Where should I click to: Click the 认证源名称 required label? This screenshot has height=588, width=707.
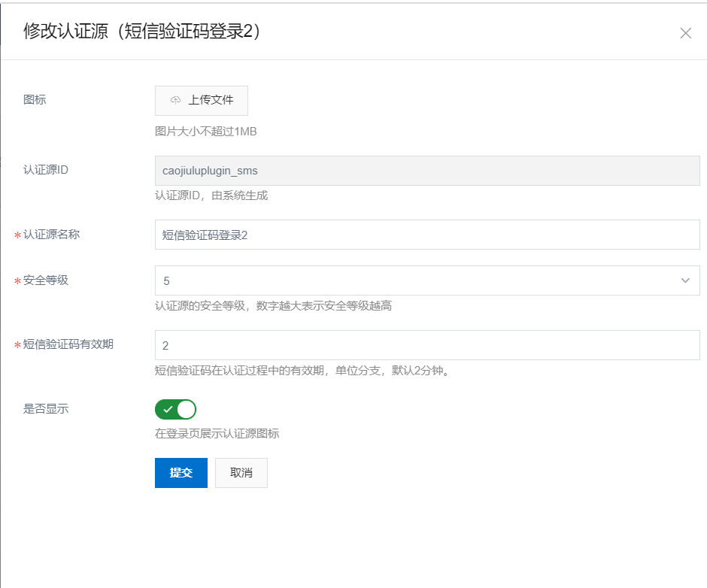tap(51, 235)
